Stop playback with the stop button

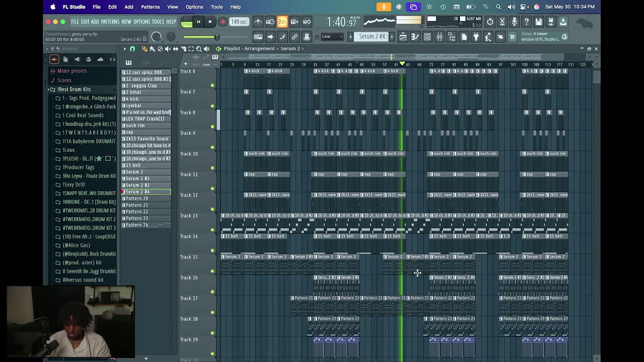[210, 22]
